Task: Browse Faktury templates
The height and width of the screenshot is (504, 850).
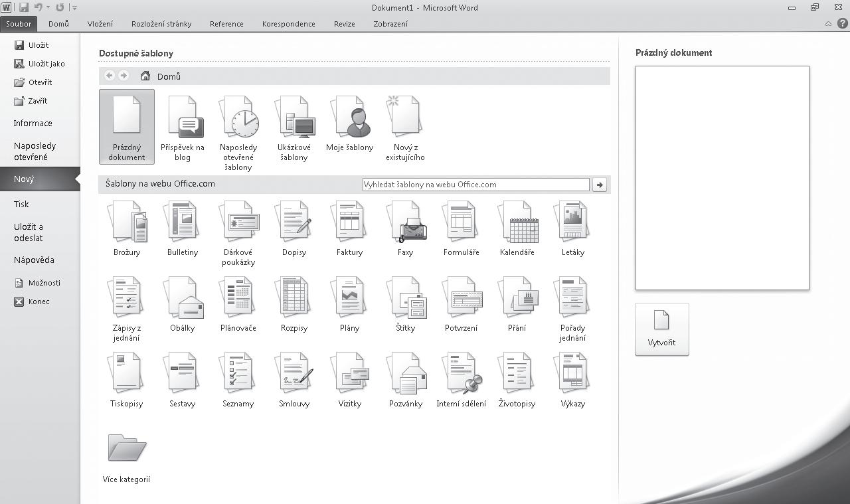Action: click(350, 228)
